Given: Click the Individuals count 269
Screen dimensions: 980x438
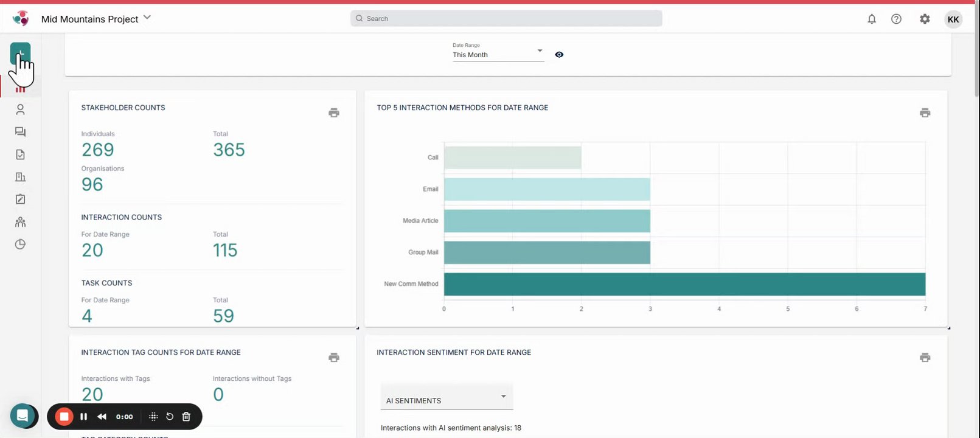Looking at the screenshot, I should 98,150.
